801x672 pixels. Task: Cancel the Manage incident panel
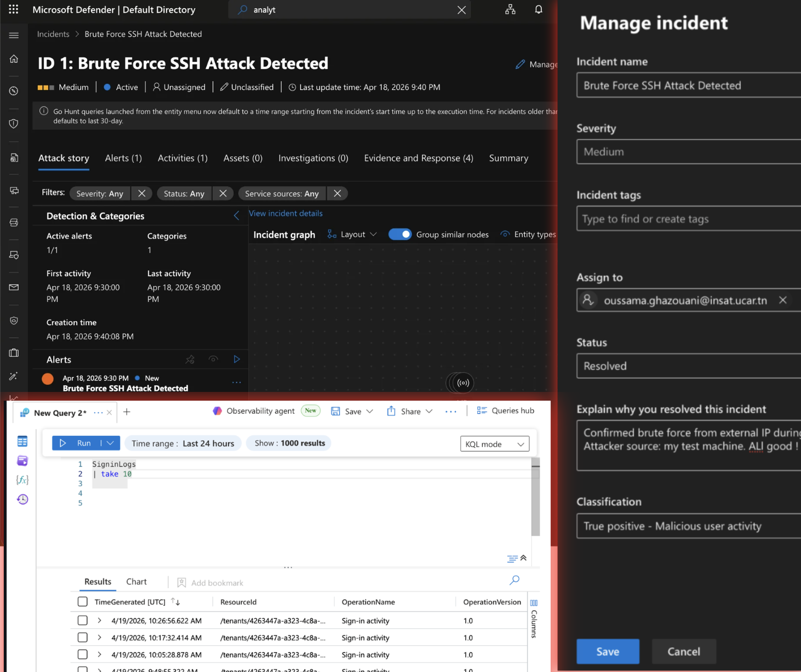[x=684, y=651]
